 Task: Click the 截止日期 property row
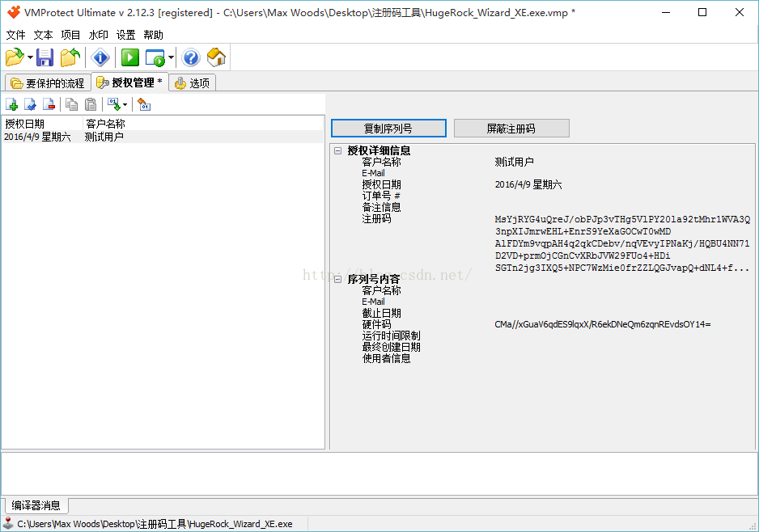pos(542,313)
